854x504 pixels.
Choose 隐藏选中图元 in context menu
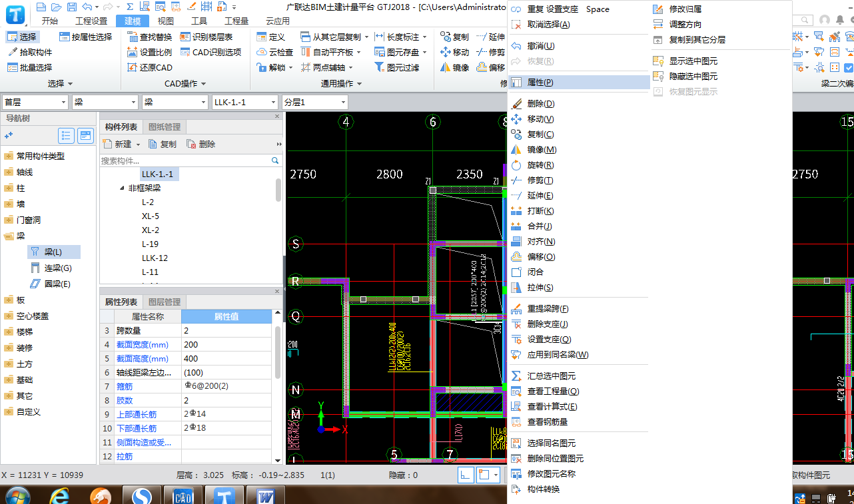tap(721, 77)
